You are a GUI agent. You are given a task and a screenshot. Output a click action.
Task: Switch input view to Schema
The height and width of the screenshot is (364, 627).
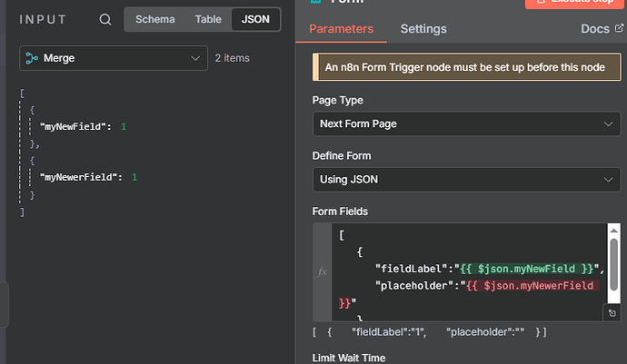click(x=154, y=19)
